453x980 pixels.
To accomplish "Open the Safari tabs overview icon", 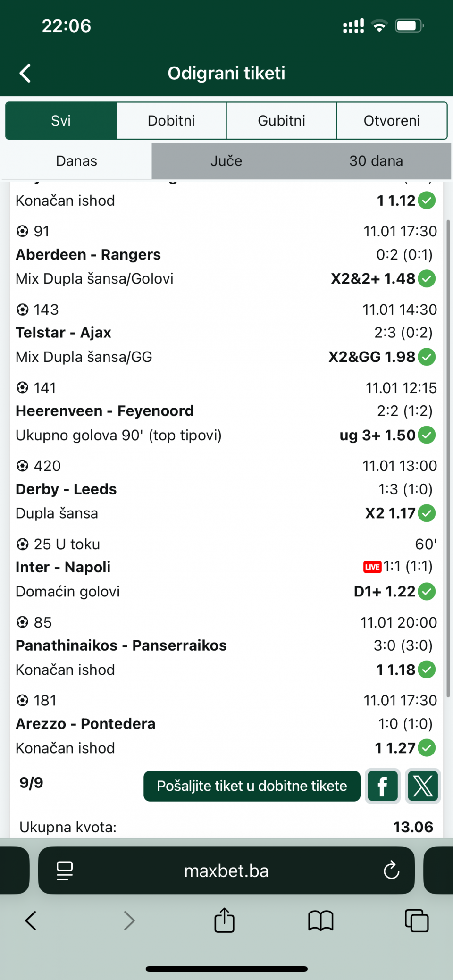I will (417, 921).
